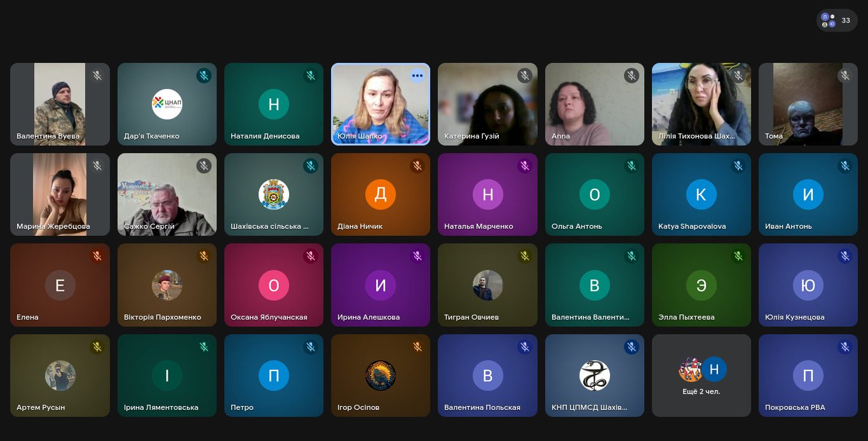Click the КНП ЦПМСД medical logo avatar

tap(594, 375)
